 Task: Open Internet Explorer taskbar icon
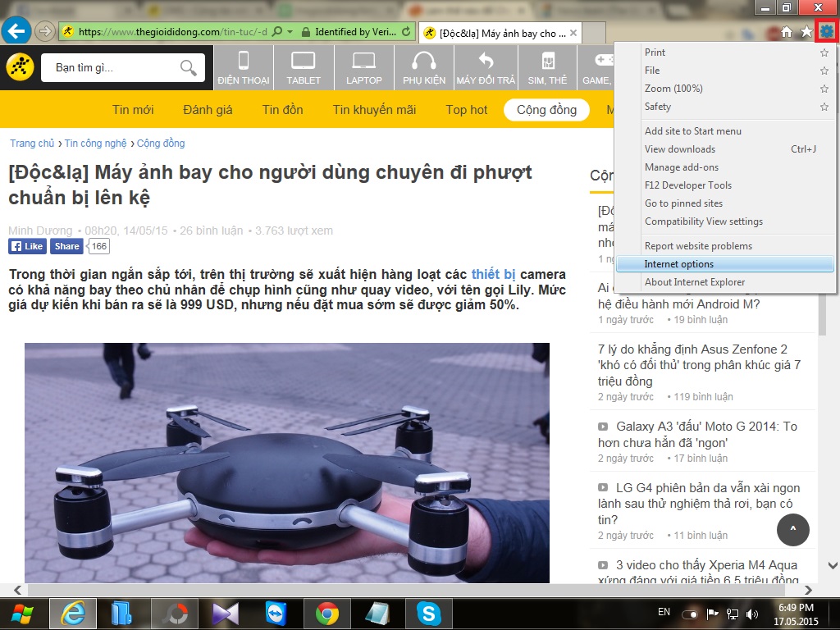coord(73,614)
